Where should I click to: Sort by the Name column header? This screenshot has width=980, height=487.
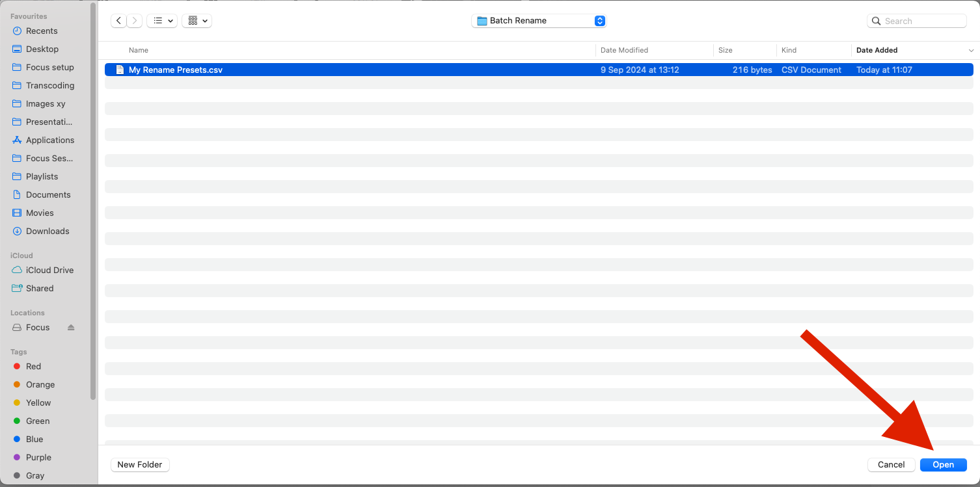139,50
